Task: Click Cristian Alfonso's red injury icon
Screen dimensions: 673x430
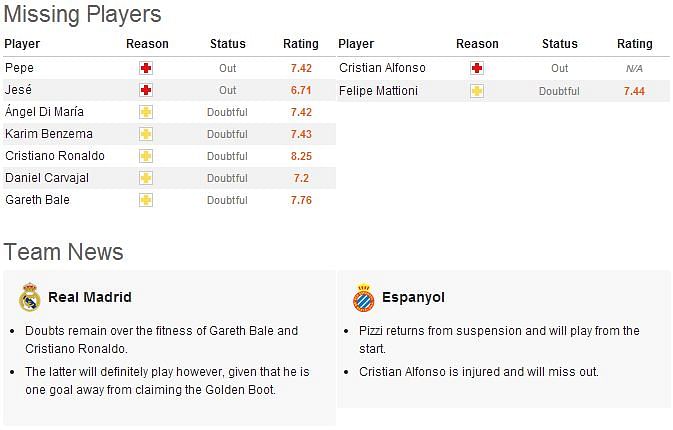Action: tap(477, 68)
